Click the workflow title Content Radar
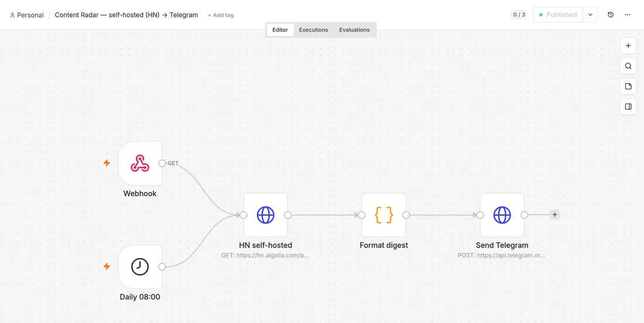The image size is (644, 323). pyautogui.click(x=126, y=15)
